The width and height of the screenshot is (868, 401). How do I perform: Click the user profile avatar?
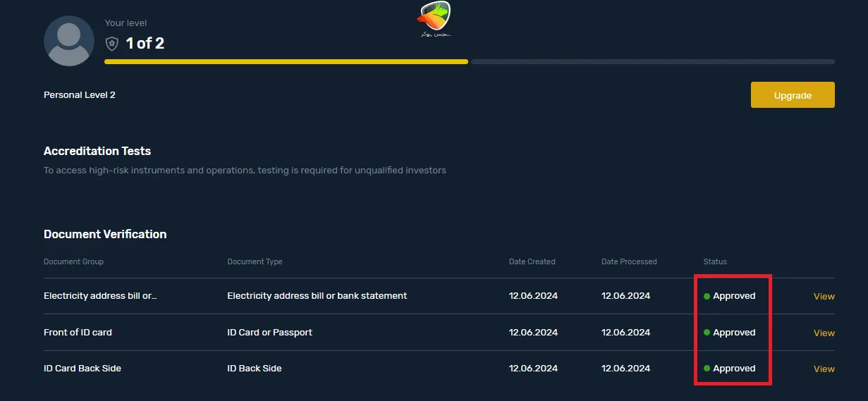click(x=69, y=41)
